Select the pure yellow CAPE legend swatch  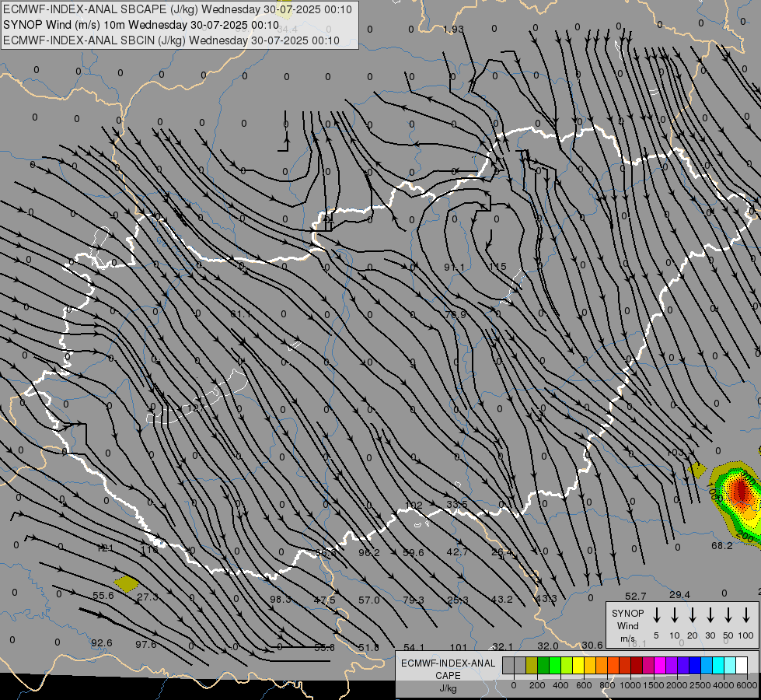pos(578,666)
